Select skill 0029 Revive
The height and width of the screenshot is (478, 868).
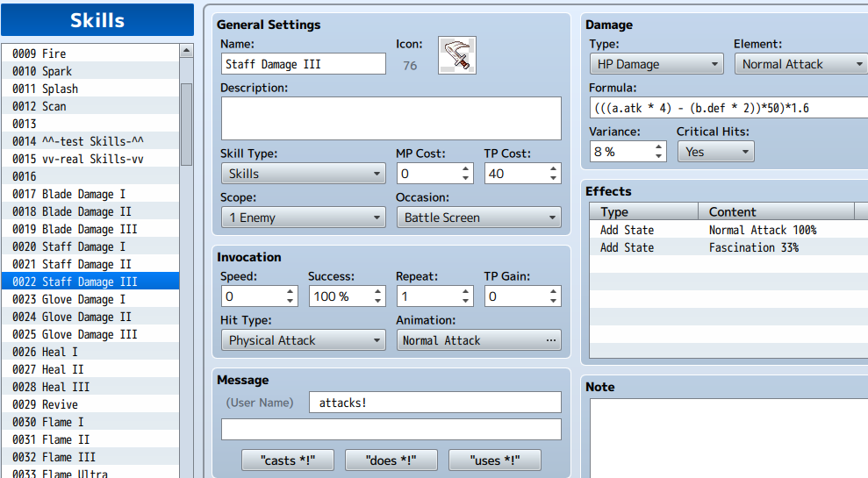[x=90, y=404]
